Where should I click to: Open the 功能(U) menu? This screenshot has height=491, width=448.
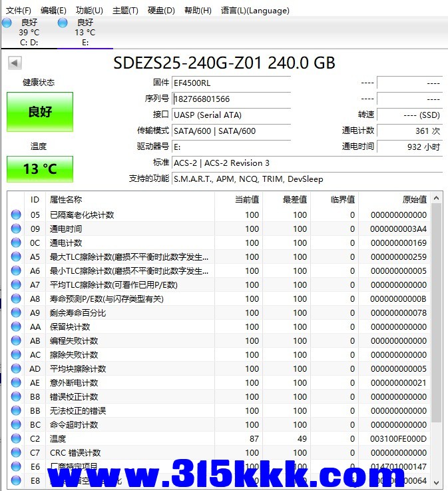click(x=89, y=11)
